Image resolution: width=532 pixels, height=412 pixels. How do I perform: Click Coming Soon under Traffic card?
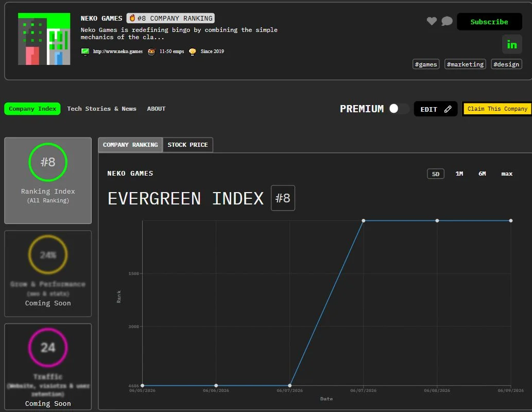pos(48,404)
